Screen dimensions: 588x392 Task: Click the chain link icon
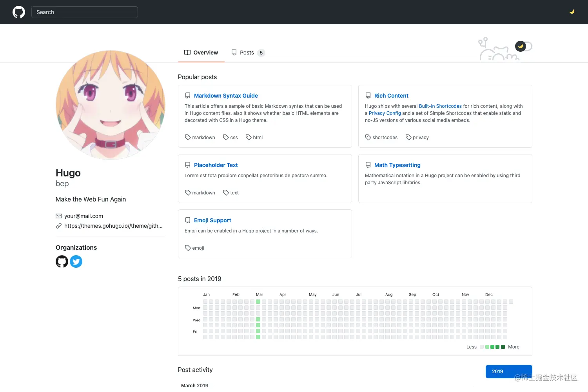click(x=59, y=226)
